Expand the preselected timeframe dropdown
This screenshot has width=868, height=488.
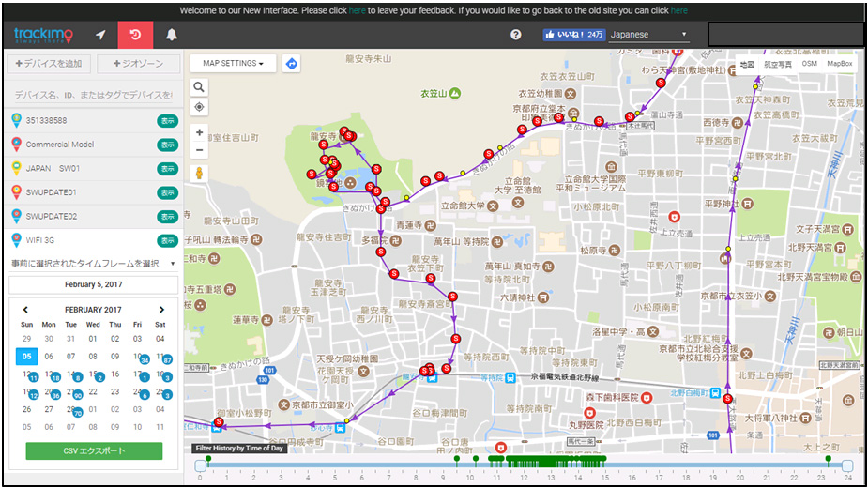(93, 264)
